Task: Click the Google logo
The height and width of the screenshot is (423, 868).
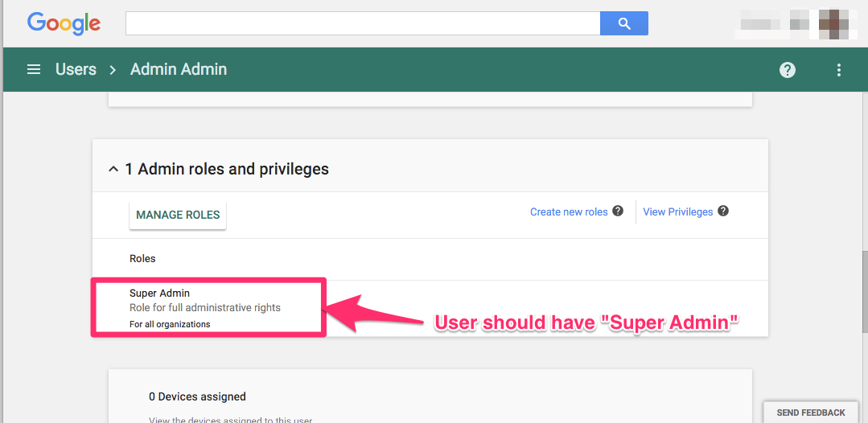Action: tap(64, 23)
